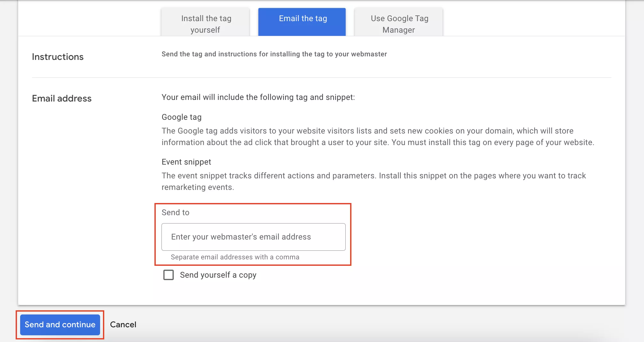Tick the Send yourself a copy checkbox
This screenshot has width=644, height=342.
coord(169,275)
